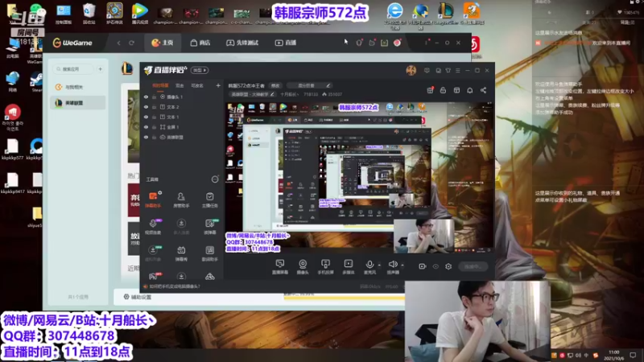Open the 歌词助手 tool icon
Image resolution: width=644 pixels, height=362 pixels.
pyautogui.click(x=209, y=253)
